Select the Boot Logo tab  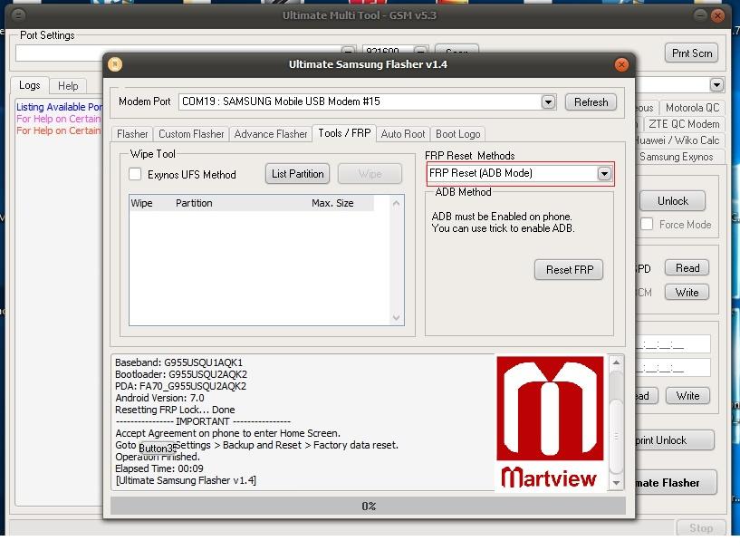pos(457,133)
